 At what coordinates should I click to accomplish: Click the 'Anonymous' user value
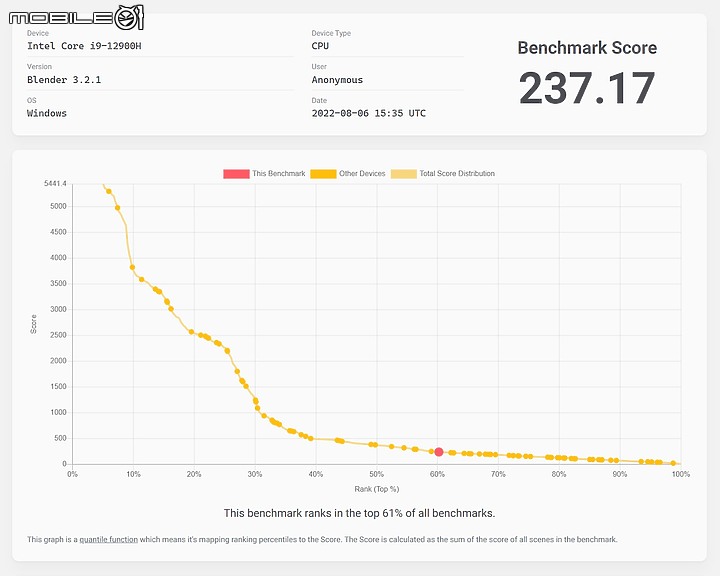pyautogui.click(x=337, y=80)
